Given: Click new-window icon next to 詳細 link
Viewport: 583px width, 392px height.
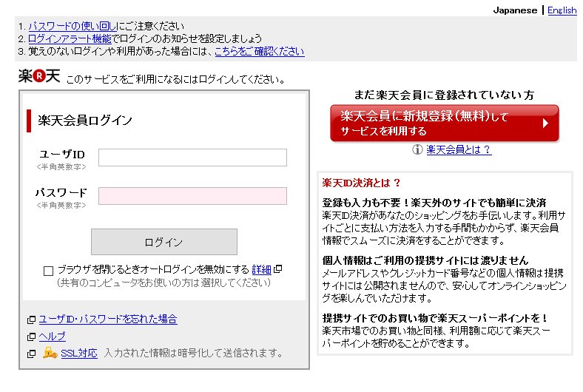Looking at the screenshot, I should coord(278,269).
